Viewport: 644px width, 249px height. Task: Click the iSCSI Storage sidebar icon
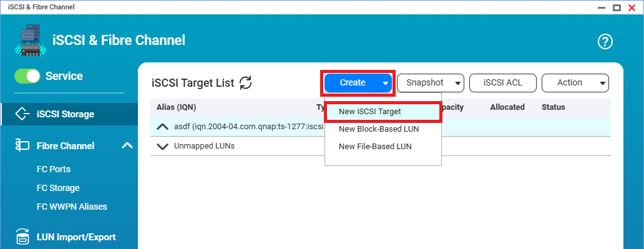coord(22,114)
